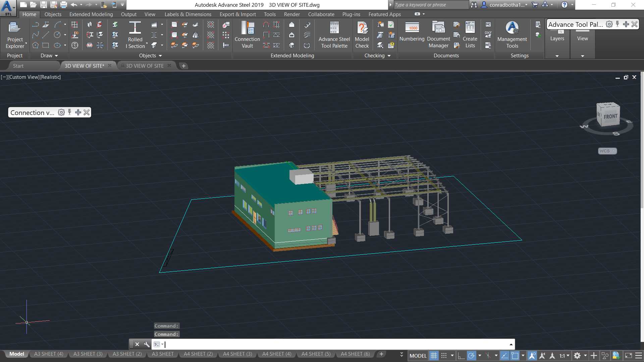This screenshot has height=362, width=644.
Task: Click Customize wrench icon in command line
Action: pos(147,344)
